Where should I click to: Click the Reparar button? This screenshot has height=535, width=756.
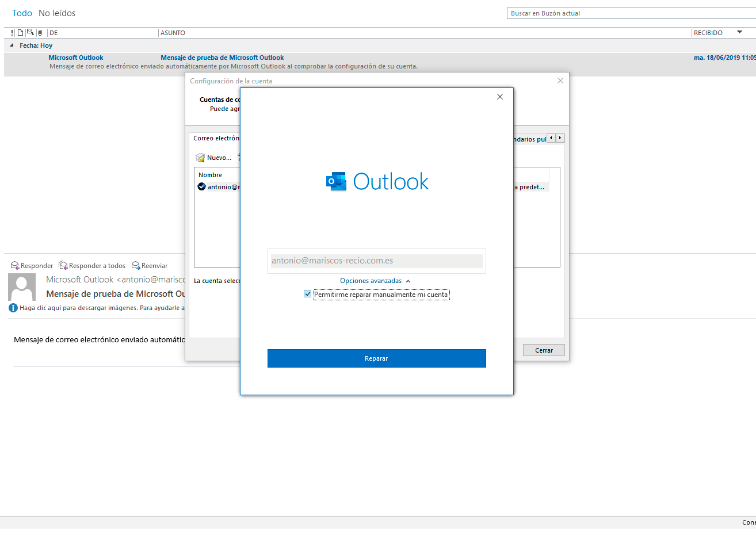pyautogui.click(x=377, y=358)
